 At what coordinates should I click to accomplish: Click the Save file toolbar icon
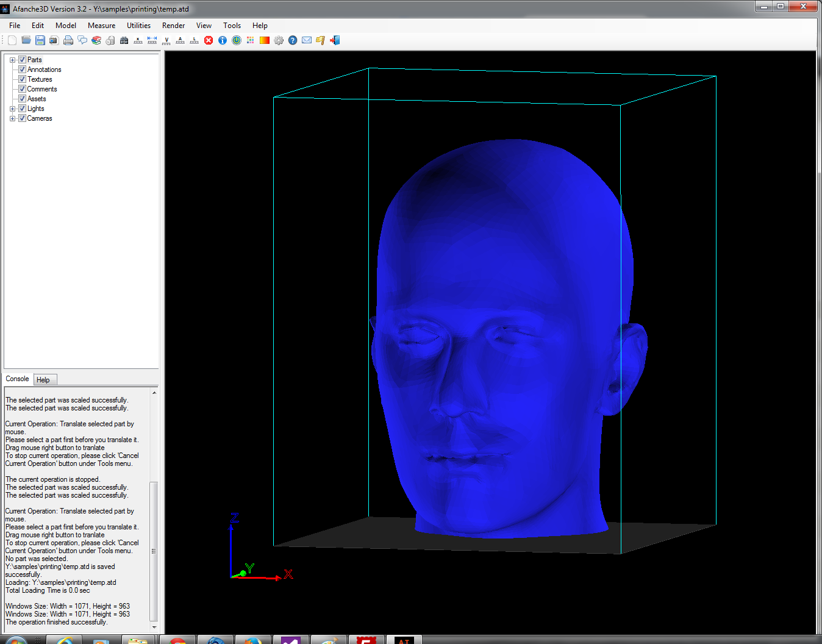[x=40, y=40]
